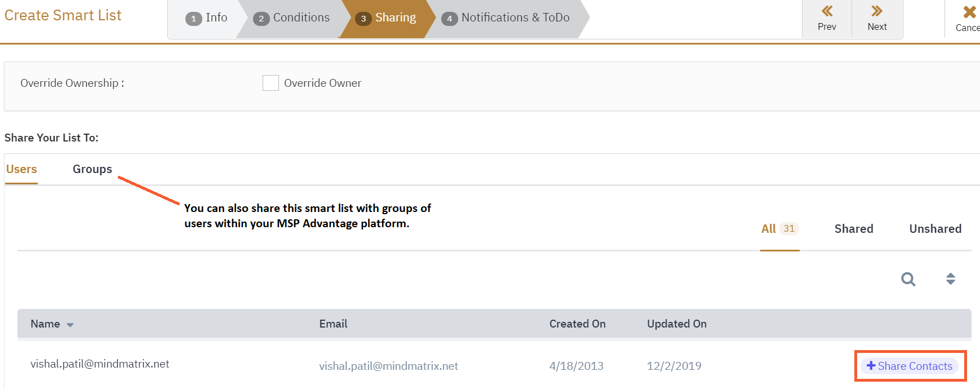The width and height of the screenshot is (980, 389).
Task: Click the Prev double-chevron icon
Action: [827, 11]
